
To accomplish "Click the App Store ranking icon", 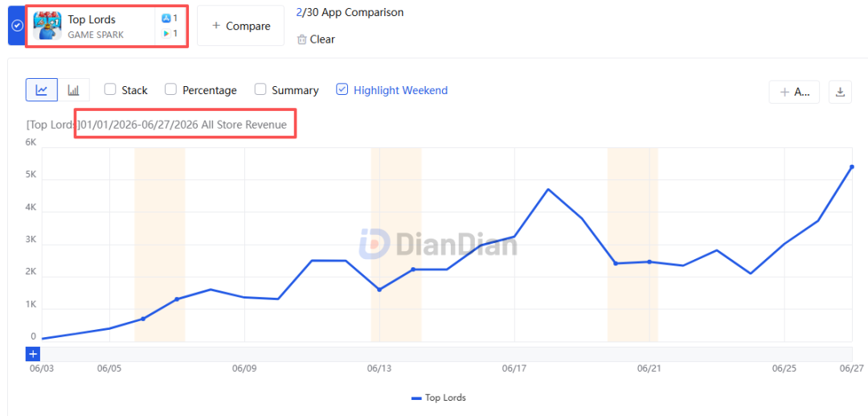I will tap(166, 19).
